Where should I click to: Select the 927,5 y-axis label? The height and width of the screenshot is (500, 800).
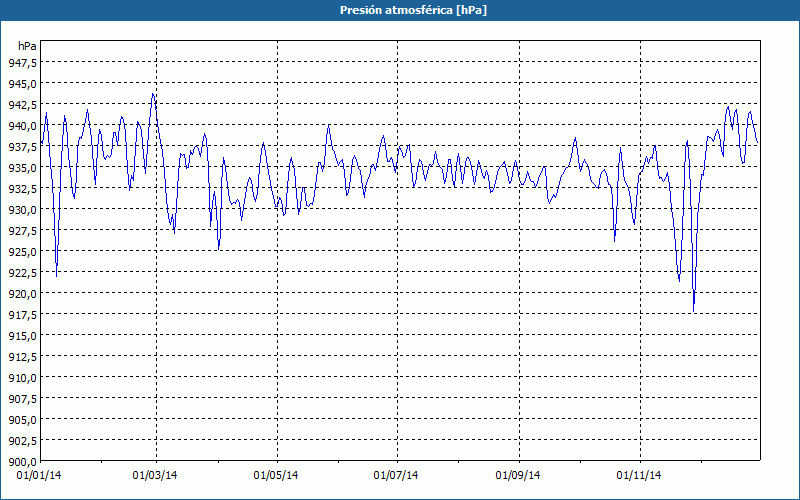(x=22, y=230)
